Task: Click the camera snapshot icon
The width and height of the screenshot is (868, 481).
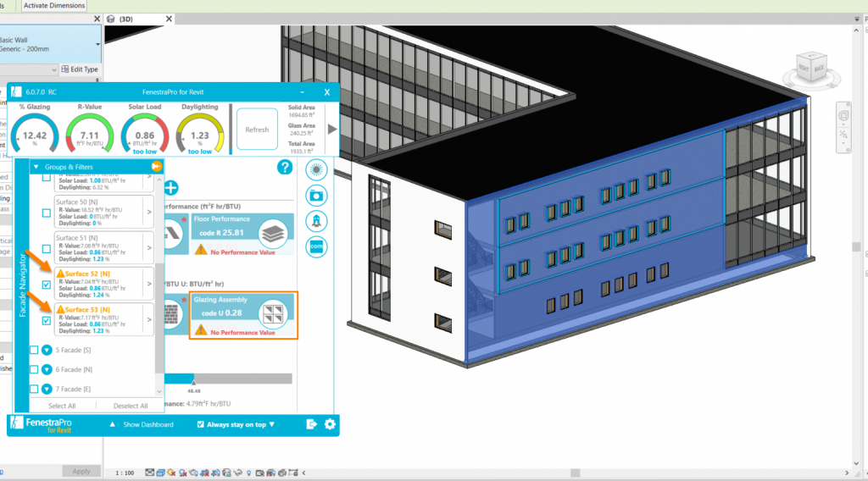Action: 317,195
